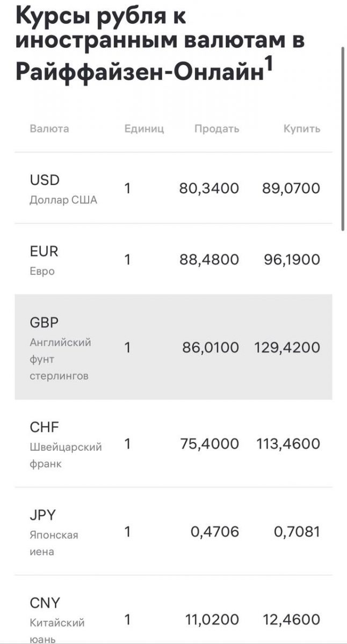Select the CHF currency code

(45, 427)
